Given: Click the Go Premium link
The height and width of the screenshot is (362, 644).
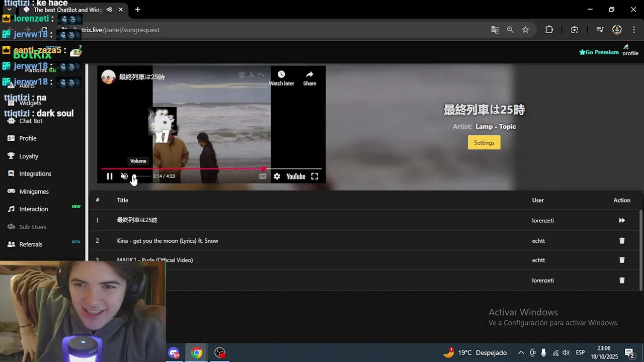Looking at the screenshot, I should click(x=599, y=52).
